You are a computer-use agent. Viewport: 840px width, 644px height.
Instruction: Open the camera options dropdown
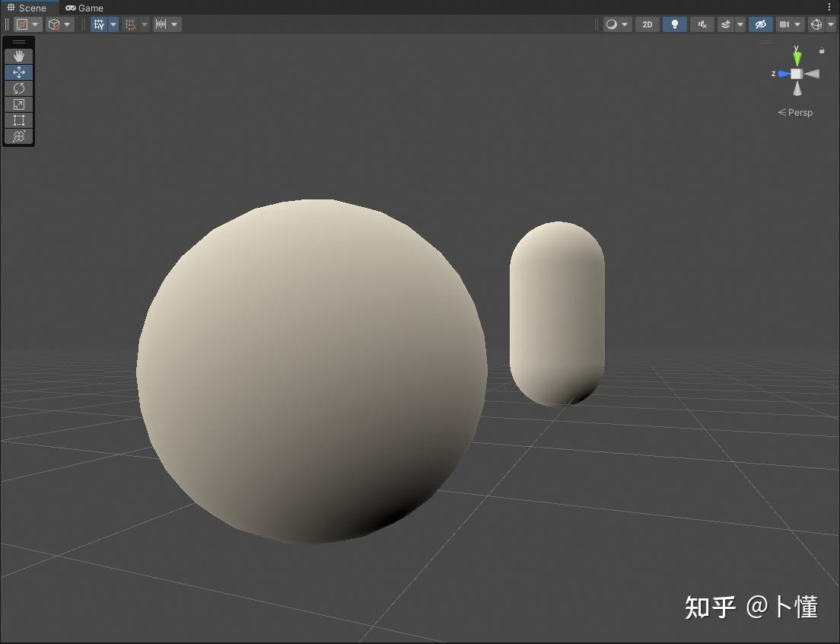[797, 24]
